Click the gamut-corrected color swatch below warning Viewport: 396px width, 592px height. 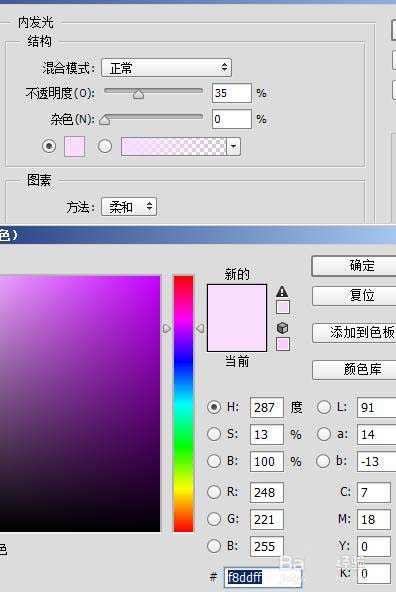pos(283,307)
